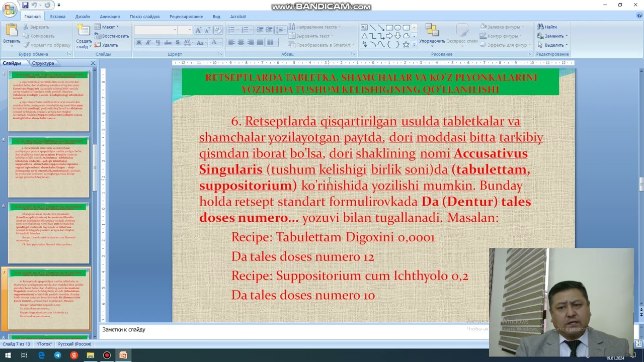Image resolution: width=644 pixels, height=362 pixels.
Task: Click Русский (Россия) language in status bar
Action: click(74, 344)
